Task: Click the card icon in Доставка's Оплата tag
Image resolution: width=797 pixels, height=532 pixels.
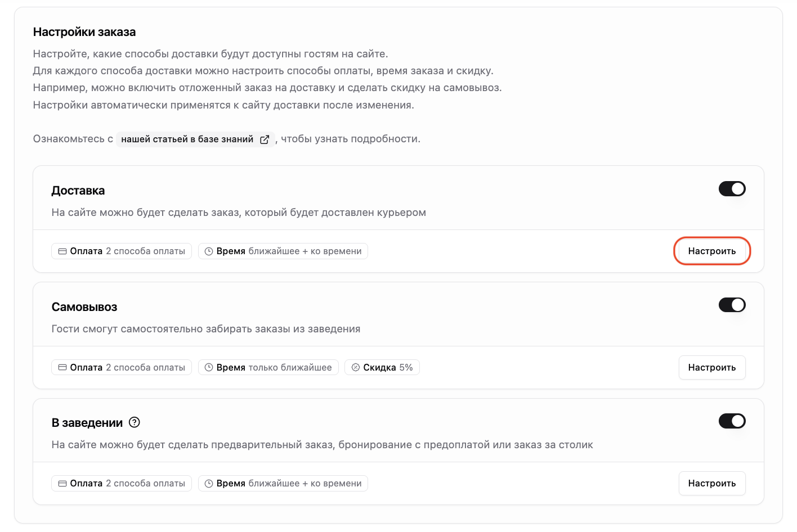Action: pos(62,251)
